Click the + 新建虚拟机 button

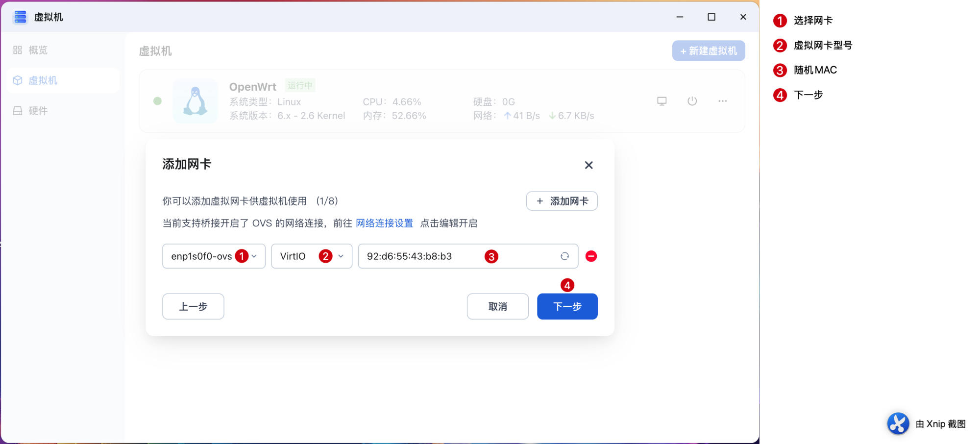click(708, 51)
